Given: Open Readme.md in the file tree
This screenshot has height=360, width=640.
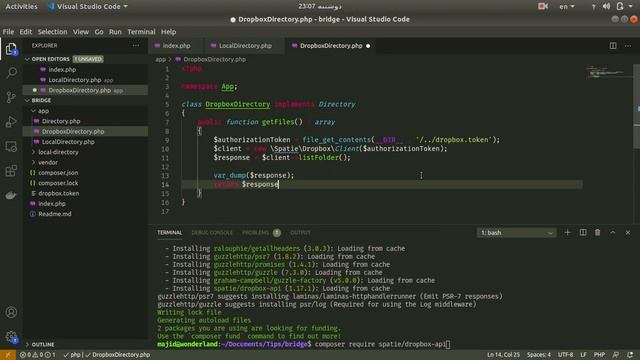Looking at the screenshot, I should 55,214.
